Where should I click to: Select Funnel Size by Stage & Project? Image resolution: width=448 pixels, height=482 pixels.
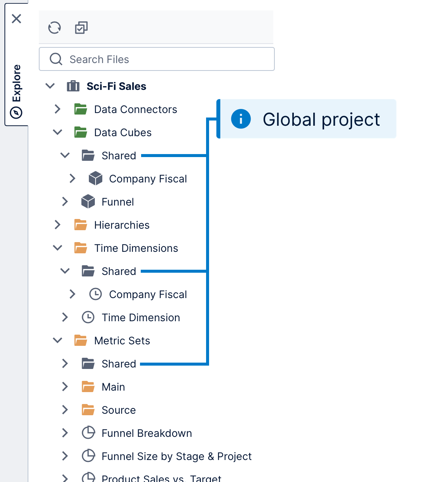[x=176, y=456]
